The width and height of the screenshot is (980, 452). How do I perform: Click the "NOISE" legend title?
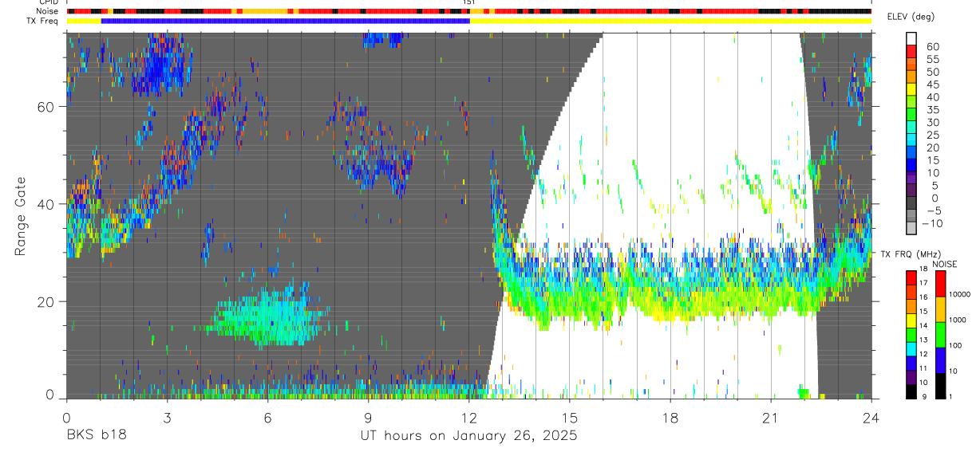tap(944, 264)
